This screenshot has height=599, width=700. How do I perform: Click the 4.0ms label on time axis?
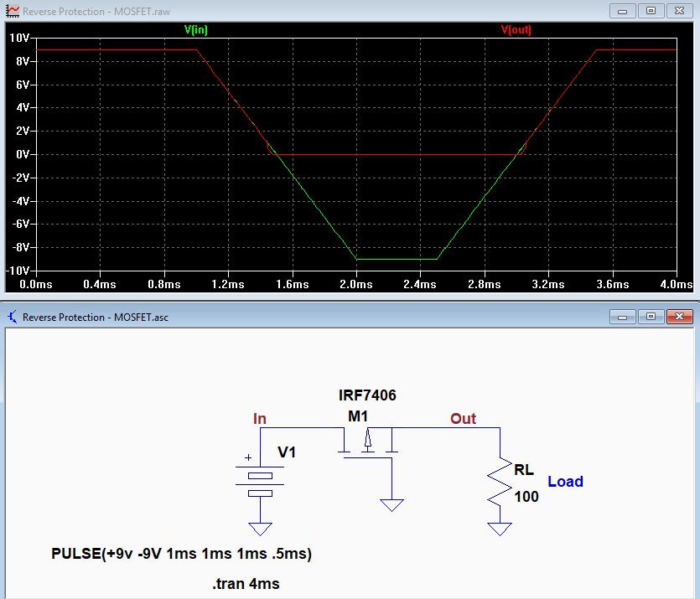click(677, 284)
